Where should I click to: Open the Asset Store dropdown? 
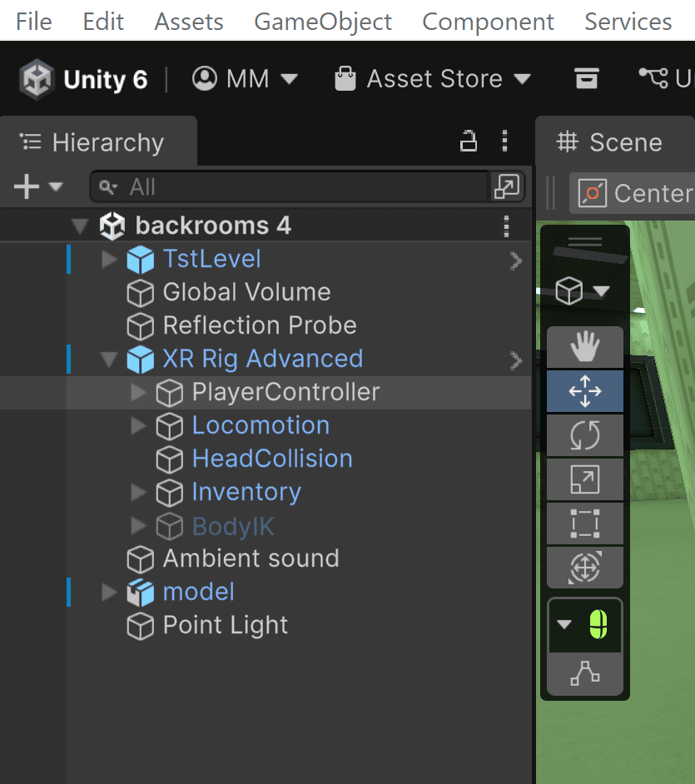433,78
